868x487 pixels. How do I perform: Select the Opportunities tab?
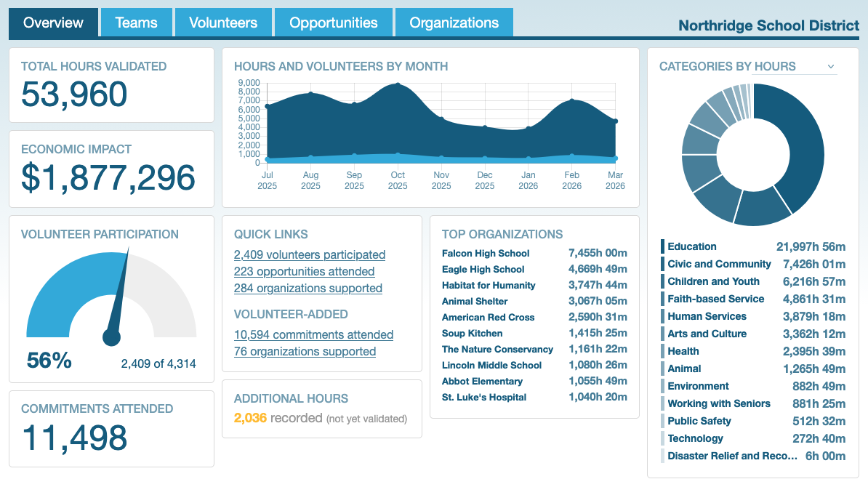point(333,22)
